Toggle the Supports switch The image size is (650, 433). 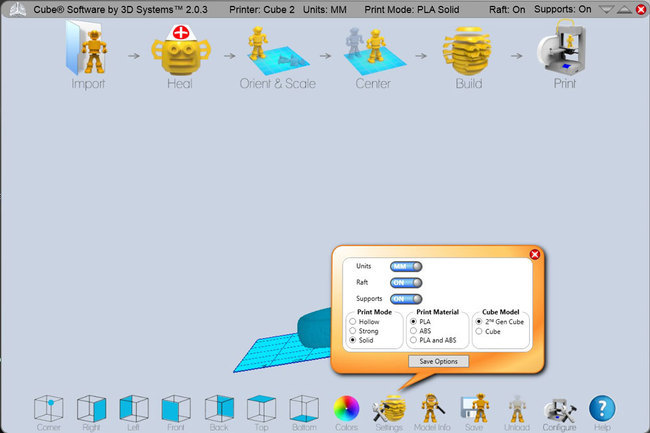(x=406, y=299)
